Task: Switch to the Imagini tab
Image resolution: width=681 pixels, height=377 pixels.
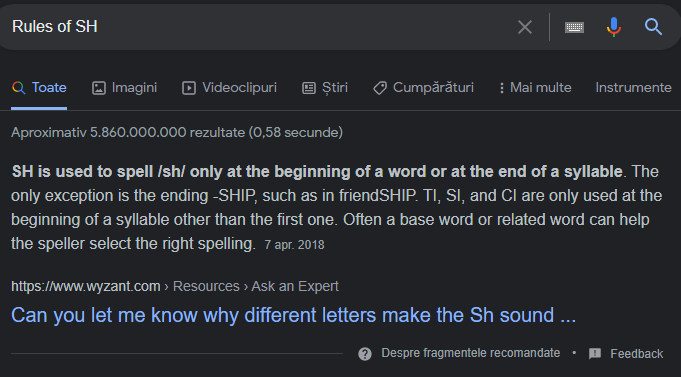Action: point(124,88)
